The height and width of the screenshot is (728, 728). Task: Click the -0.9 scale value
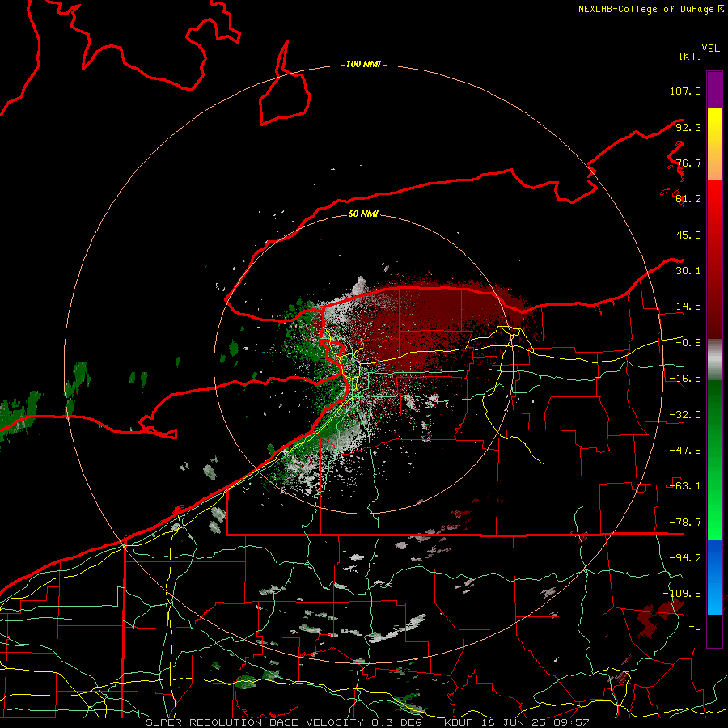pos(688,343)
